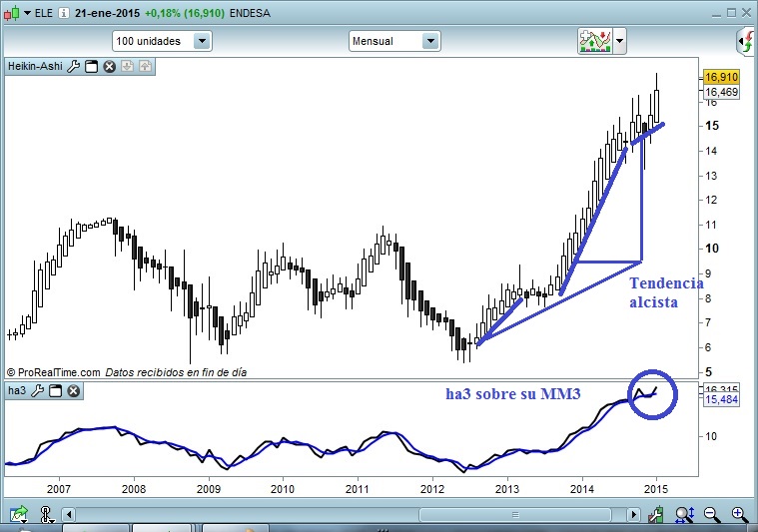Maximize the ha3 panel window icon

[x=56, y=390]
